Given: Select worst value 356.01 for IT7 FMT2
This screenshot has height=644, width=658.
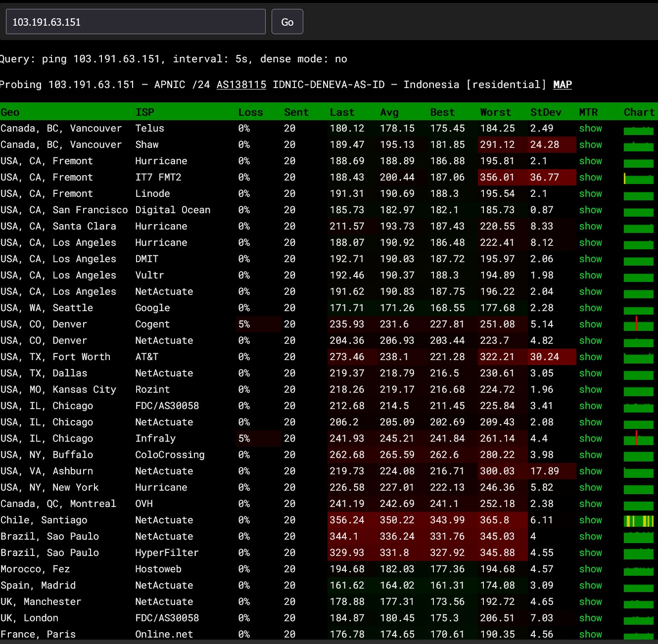Looking at the screenshot, I should (x=503, y=177).
